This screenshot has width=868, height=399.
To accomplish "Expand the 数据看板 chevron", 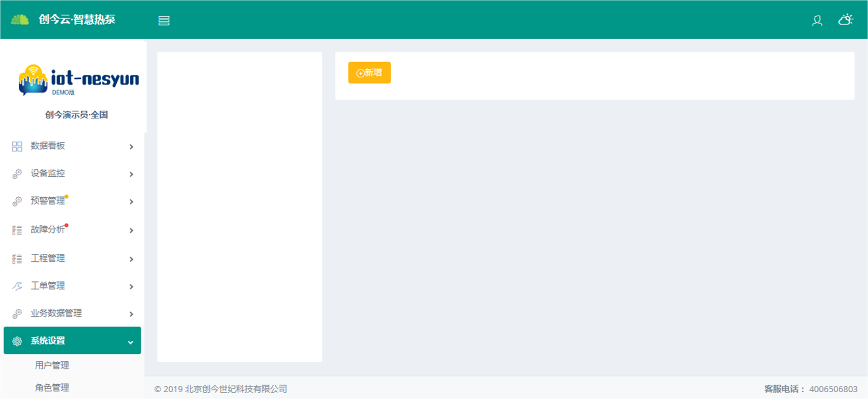I will tap(131, 147).
